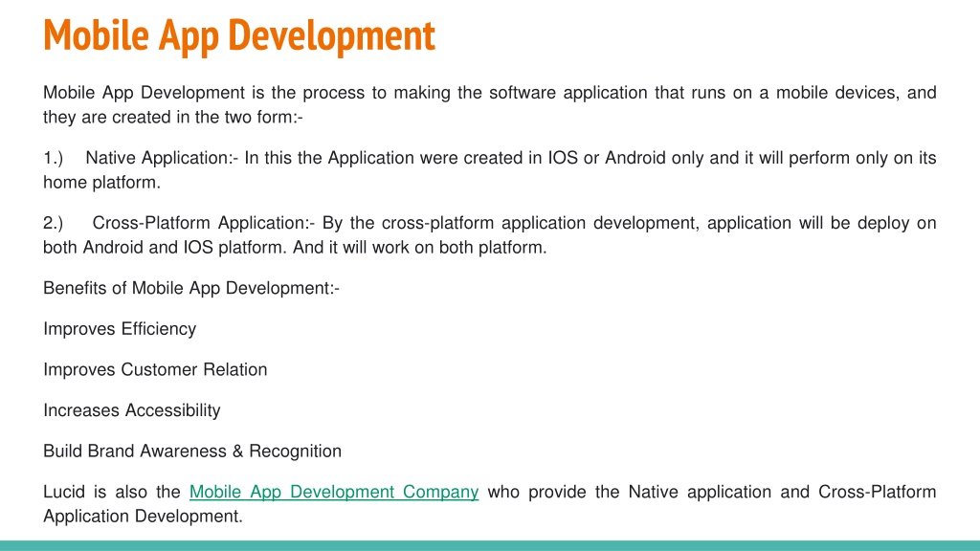Click 'Build Brand Awareness & Recognition' text

(x=192, y=452)
